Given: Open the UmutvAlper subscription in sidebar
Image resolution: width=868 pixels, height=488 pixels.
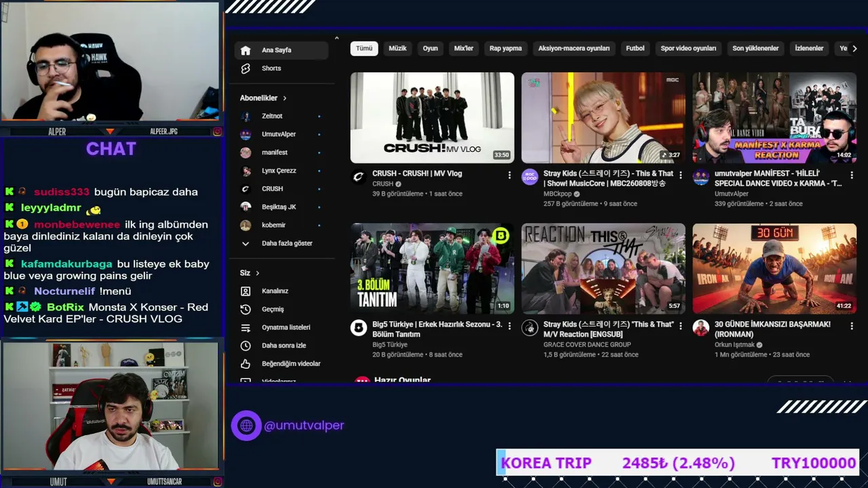Looking at the screenshot, I should [x=281, y=134].
